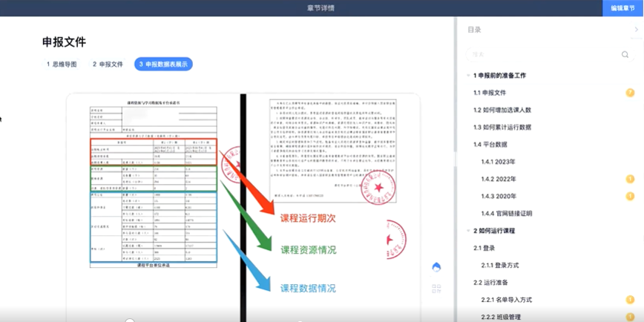Click the yellow badge next to 1.4.2 2022年
The height and width of the screenshot is (322, 644).
pyautogui.click(x=630, y=179)
